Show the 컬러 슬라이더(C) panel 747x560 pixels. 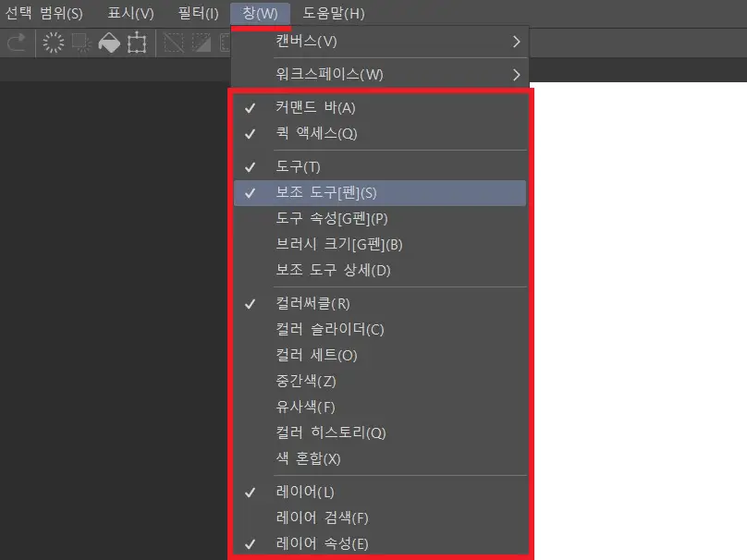click(x=329, y=329)
